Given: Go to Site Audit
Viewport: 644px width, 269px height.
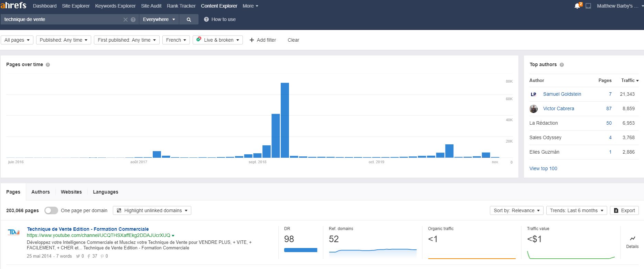Looking at the screenshot, I should (151, 6).
